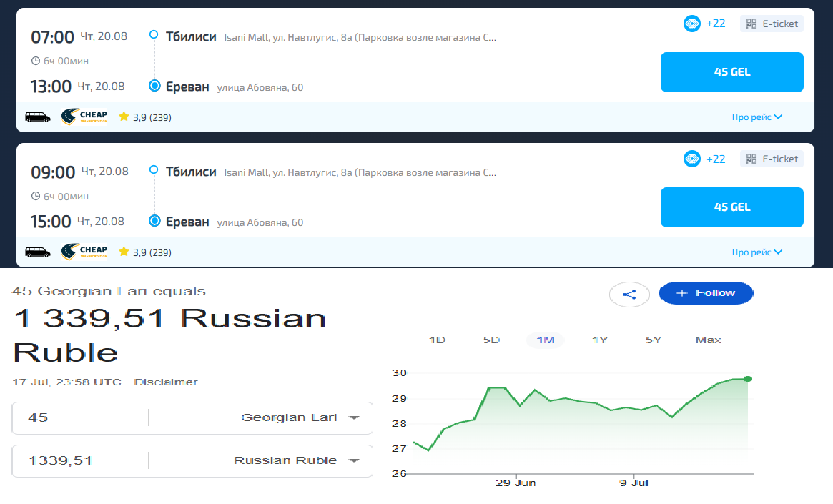The width and height of the screenshot is (833, 504).
Task: Click the Тбилиси departure stop on the 09:00 trip
Action: (x=191, y=172)
